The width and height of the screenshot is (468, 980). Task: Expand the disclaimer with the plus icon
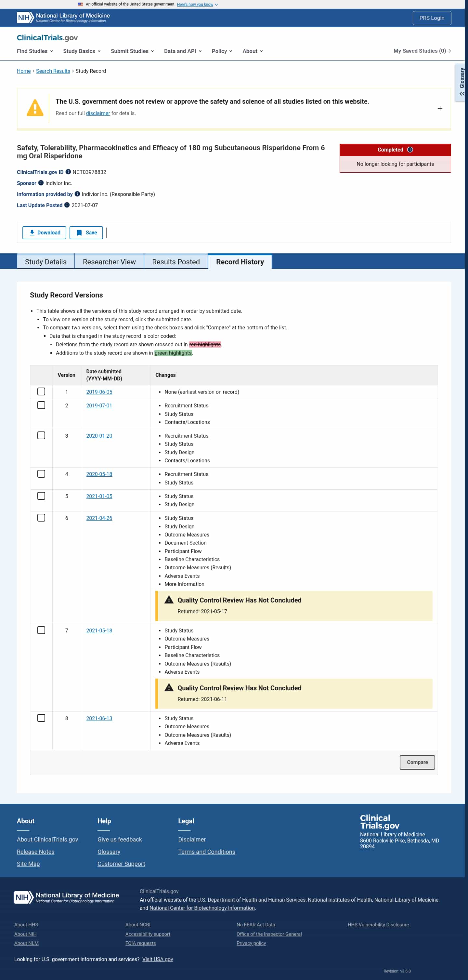point(440,108)
